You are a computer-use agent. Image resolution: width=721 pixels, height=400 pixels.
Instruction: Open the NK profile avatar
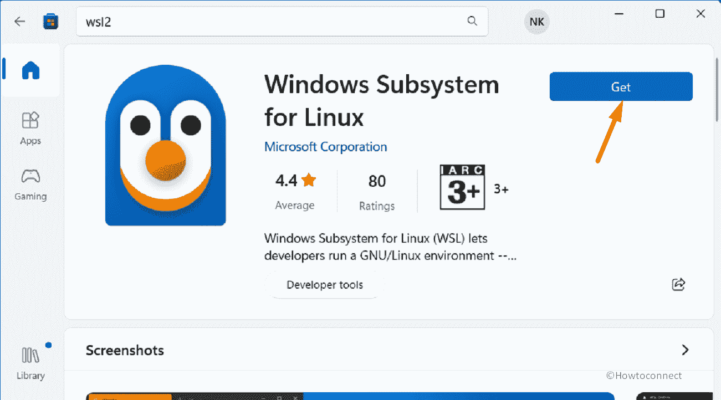click(537, 22)
